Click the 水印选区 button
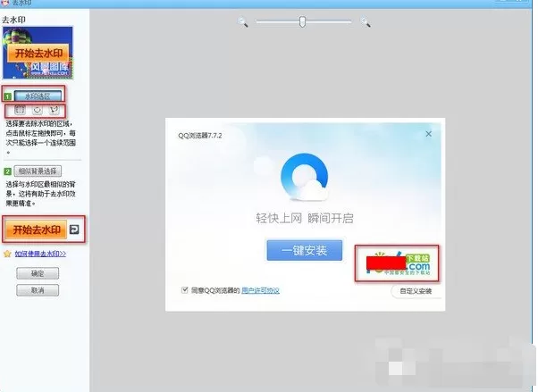The width and height of the screenshot is (538, 392). [x=38, y=96]
